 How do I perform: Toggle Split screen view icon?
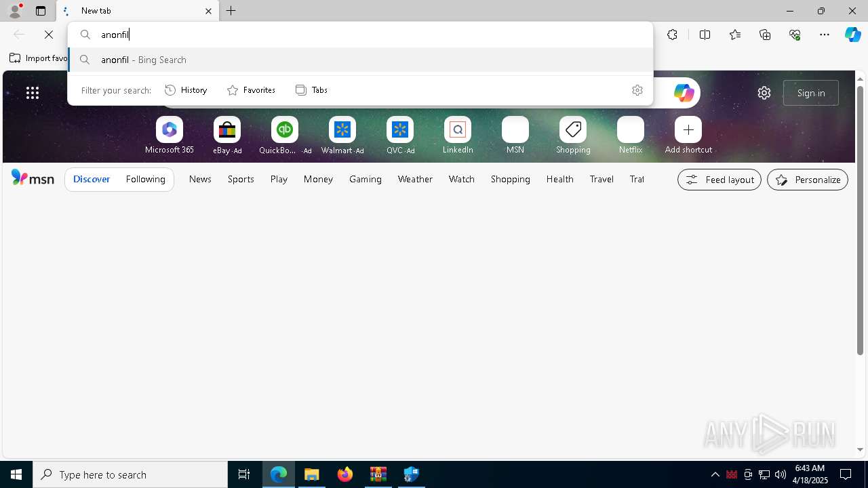[x=705, y=35]
